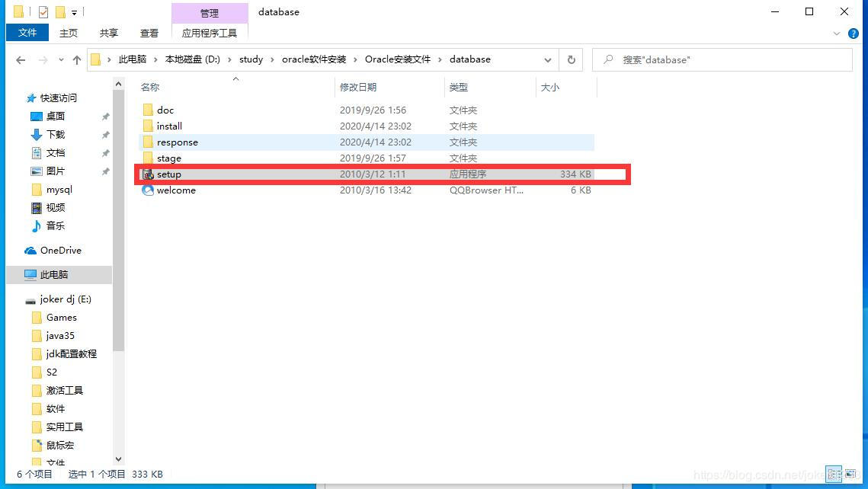Click the search database input field
This screenshot has height=489, width=868.
(x=722, y=59)
